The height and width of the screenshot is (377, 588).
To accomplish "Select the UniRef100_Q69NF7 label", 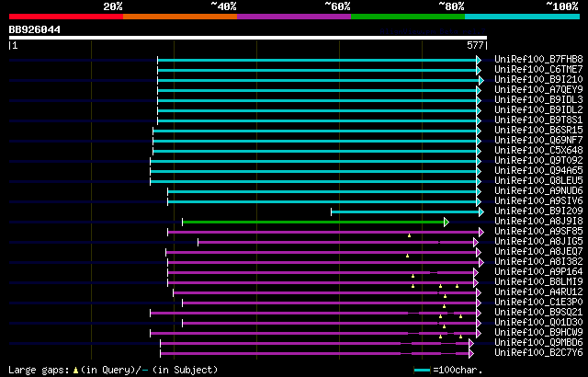I will point(538,141).
